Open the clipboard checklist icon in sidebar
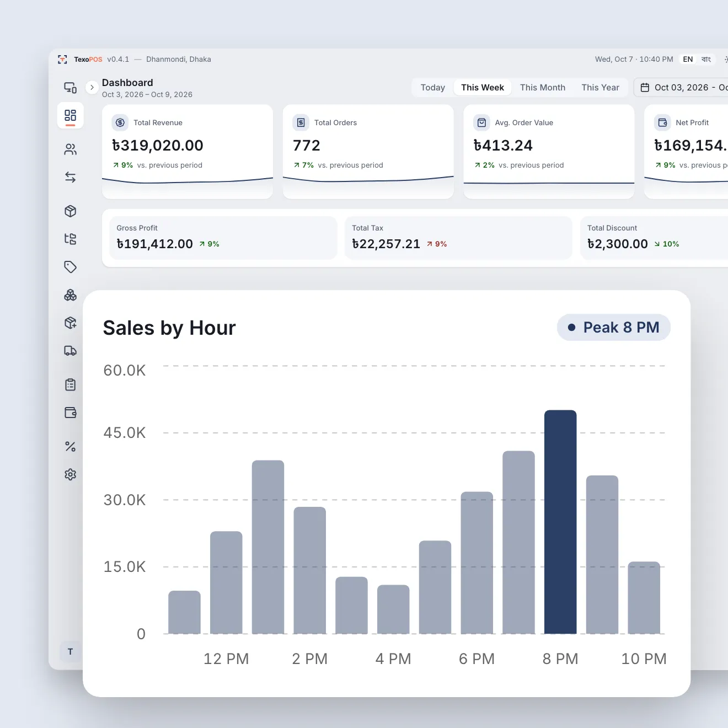Image resolution: width=728 pixels, height=728 pixels. pyautogui.click(x=70, y=384)
